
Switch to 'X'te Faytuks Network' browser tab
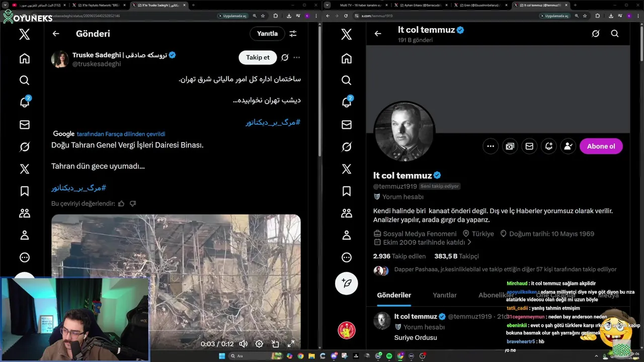[98, 5]
